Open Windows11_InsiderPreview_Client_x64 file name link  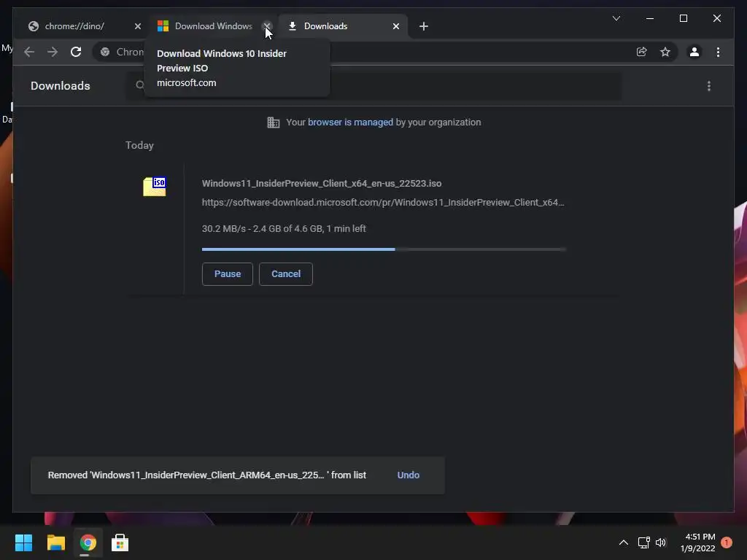point(322,183)
